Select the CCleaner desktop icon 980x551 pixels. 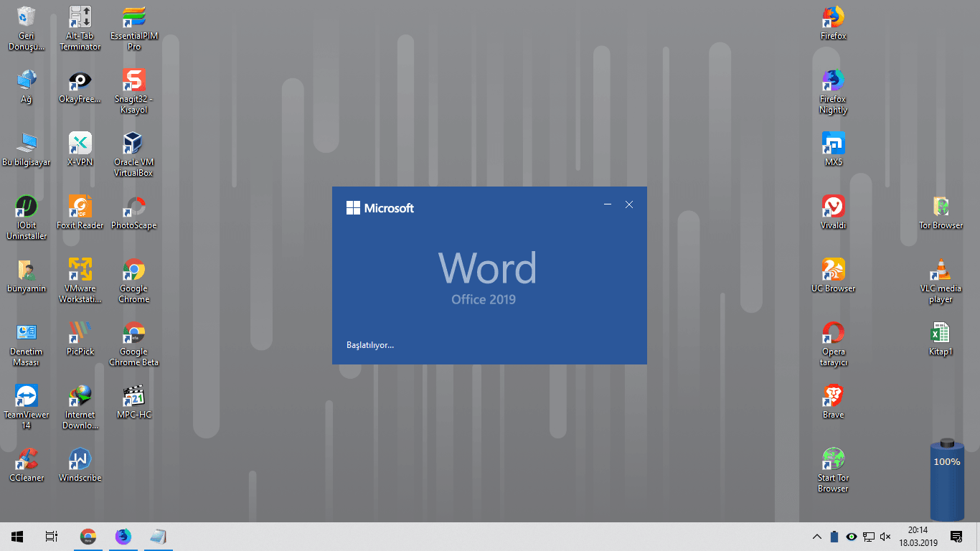26,466
